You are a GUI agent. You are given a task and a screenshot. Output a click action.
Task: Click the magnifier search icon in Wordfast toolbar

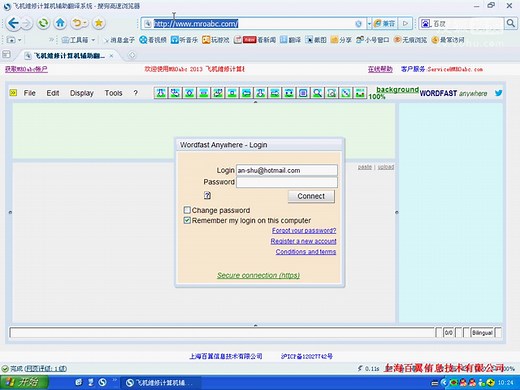[317, 93]
